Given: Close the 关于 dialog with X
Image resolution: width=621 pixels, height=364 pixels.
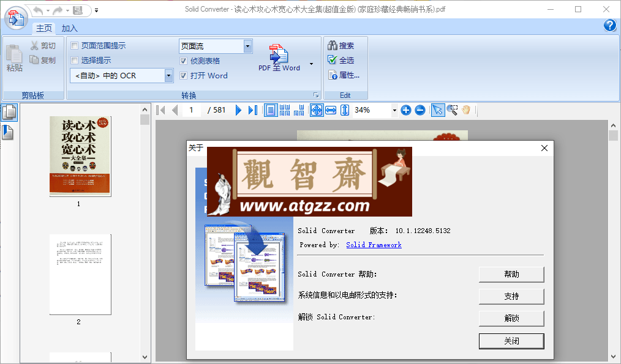Looking at the screenshot, I should click(x=544, y=148).
